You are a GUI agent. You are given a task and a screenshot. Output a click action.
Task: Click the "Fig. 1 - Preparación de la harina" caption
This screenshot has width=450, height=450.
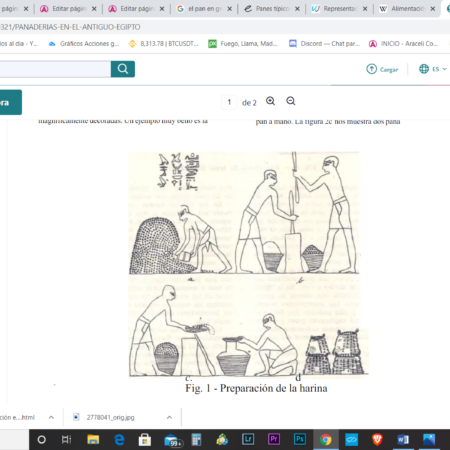coord(256,388)
